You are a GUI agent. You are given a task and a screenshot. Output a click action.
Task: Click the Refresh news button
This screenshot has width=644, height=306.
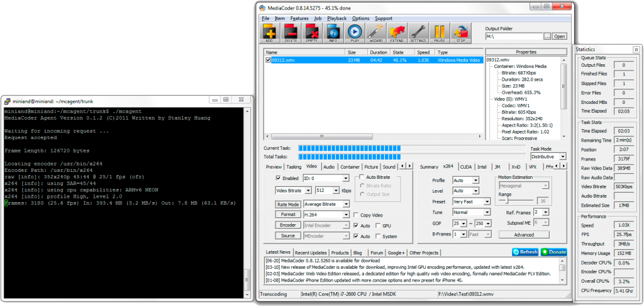tap(525, 252)
